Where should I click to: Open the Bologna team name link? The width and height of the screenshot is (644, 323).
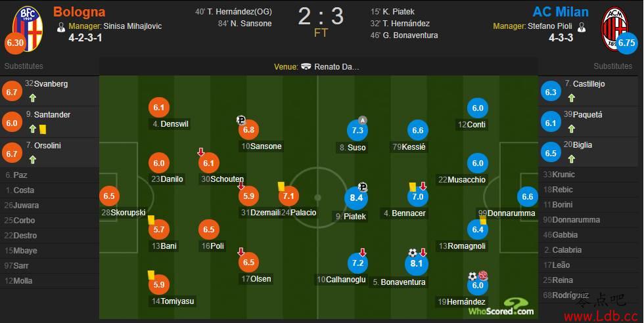pos(78,12)
